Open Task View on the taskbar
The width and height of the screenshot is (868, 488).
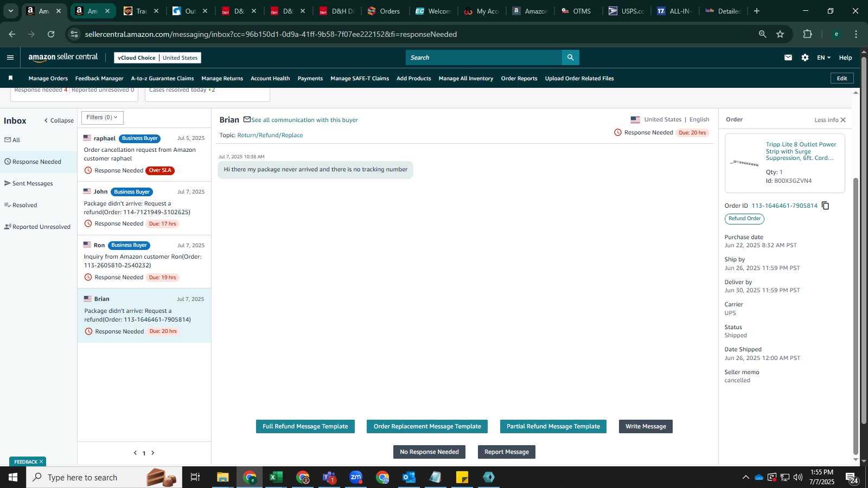point(195,477)
